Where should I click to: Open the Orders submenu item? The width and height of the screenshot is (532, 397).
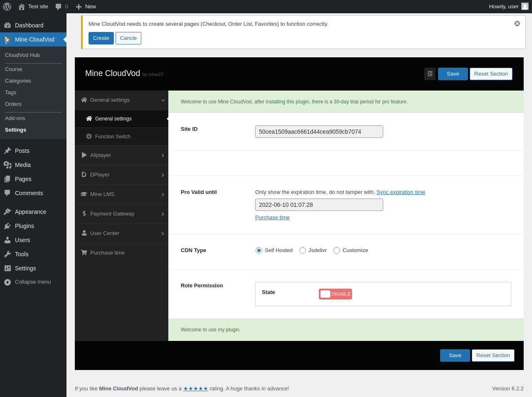13,104
